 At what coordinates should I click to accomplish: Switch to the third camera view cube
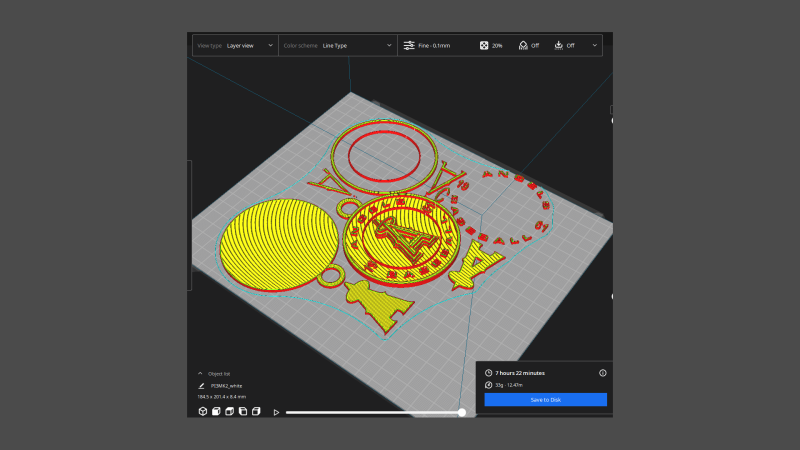pos(229,411)
